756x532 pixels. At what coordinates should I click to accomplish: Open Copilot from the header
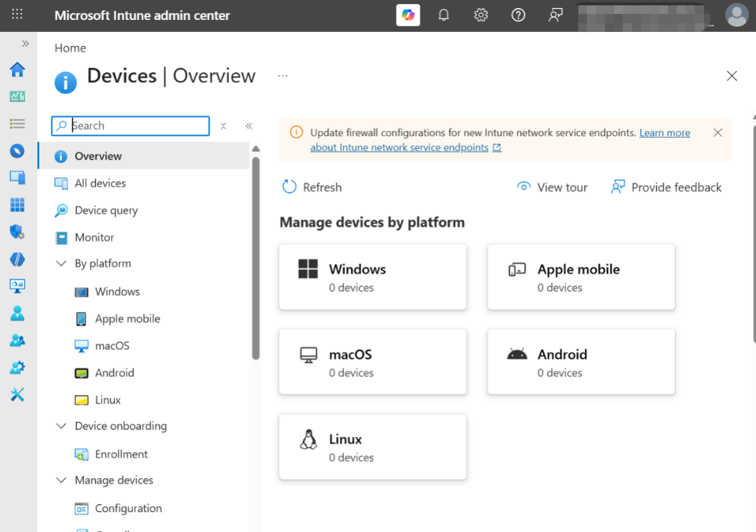coord(408,15)
